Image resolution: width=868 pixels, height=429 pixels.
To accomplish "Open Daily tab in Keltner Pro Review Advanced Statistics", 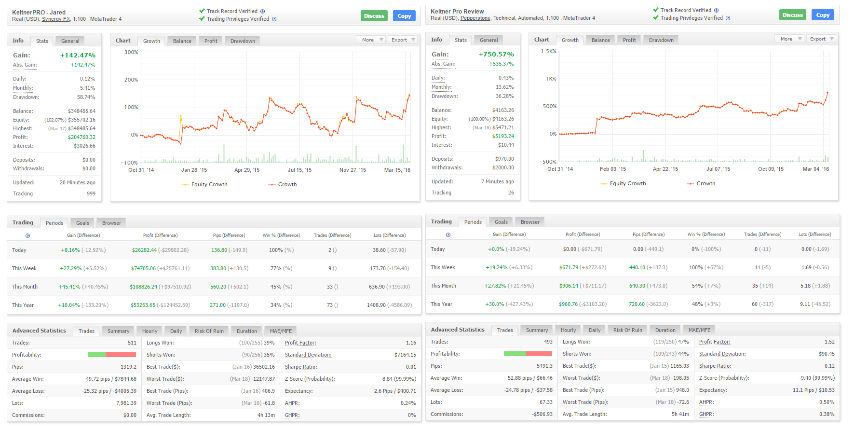I will point(595,330).
